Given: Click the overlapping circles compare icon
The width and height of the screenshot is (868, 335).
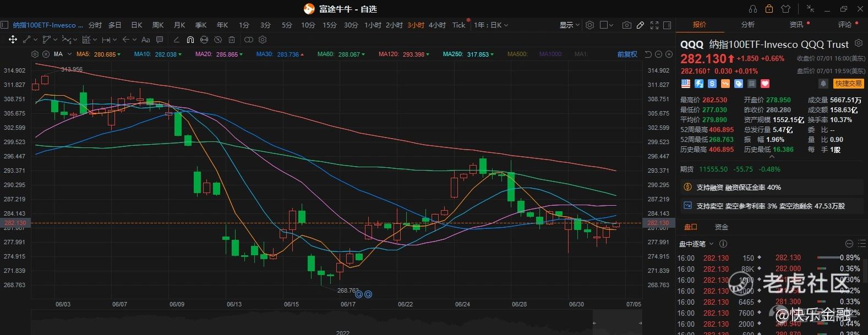Looking at the screenshot, I should [x=248, y=40].
